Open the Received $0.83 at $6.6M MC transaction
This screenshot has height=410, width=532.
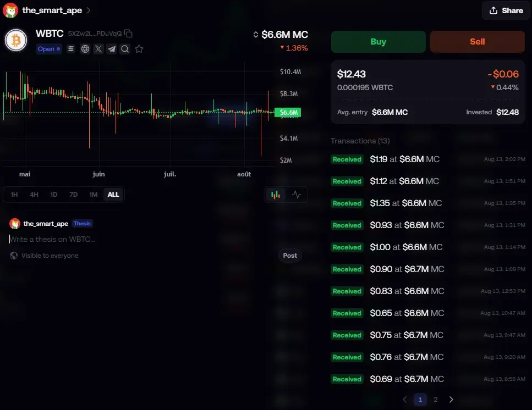428,291
